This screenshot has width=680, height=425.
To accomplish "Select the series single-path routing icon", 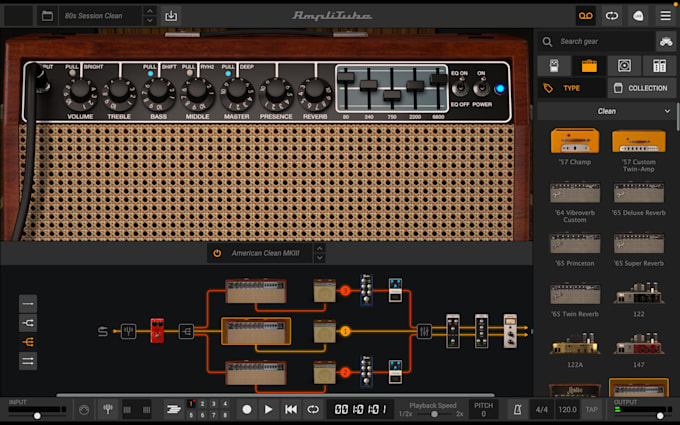I will coord(28,304).
